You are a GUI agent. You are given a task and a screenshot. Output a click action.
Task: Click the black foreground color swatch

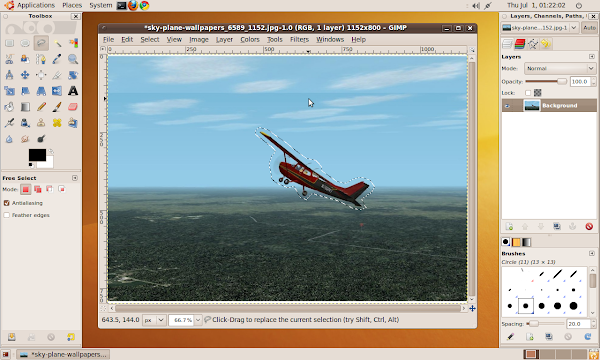[37, 155]
